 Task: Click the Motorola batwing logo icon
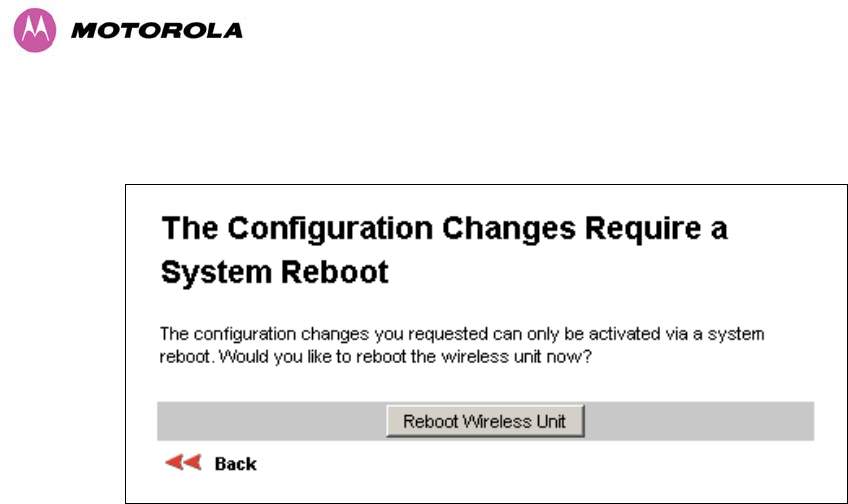34,30
